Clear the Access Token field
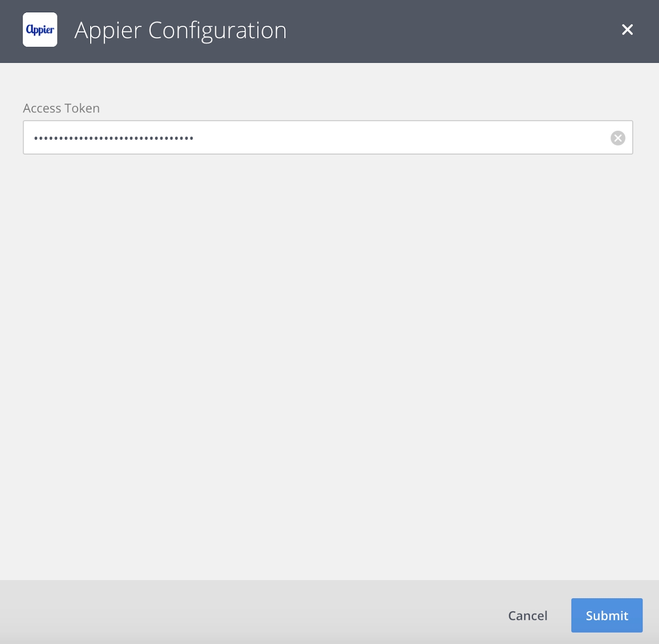The width and height of the screenshot is (659, 644). (x=618, y=138)
